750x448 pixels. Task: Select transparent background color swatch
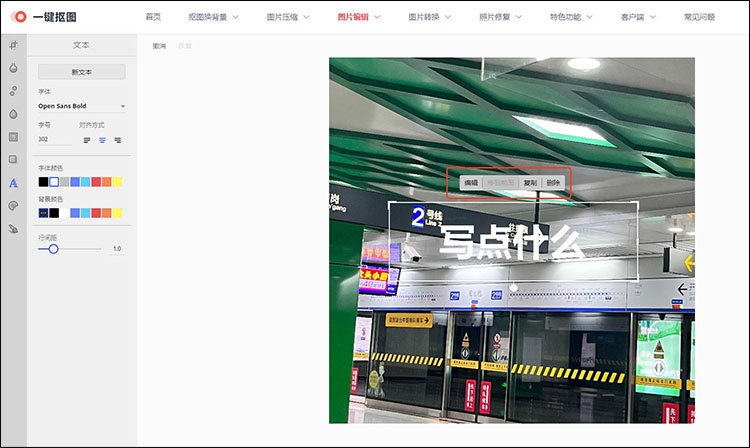point(44,213)
